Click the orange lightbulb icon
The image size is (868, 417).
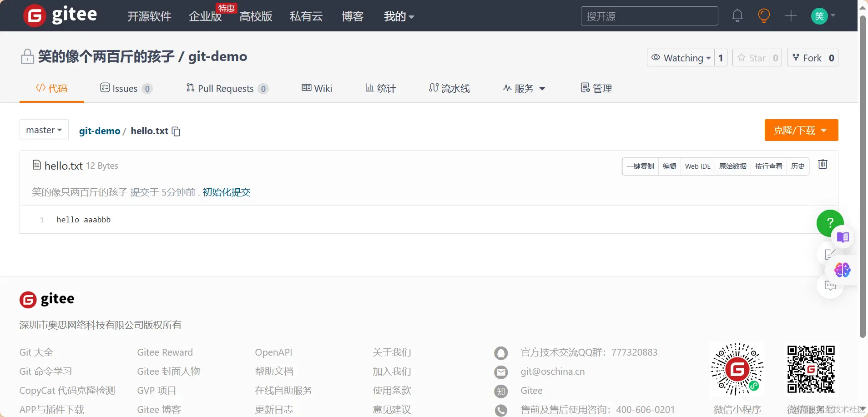click(x=764, y=16)
